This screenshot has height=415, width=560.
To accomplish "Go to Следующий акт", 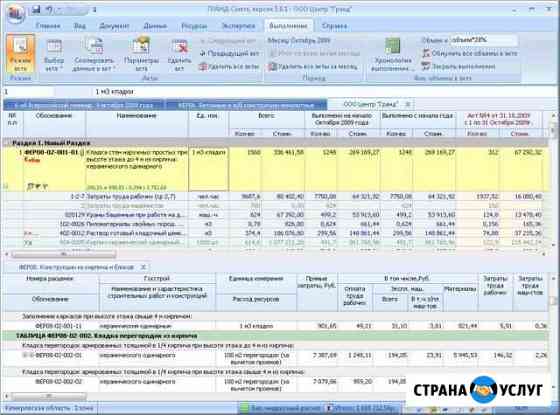I will [229, 41].
